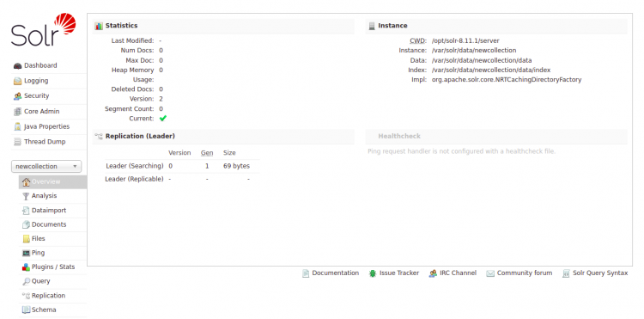Open Plugins / Stats
Screen dimensions: 644x319
52,267
